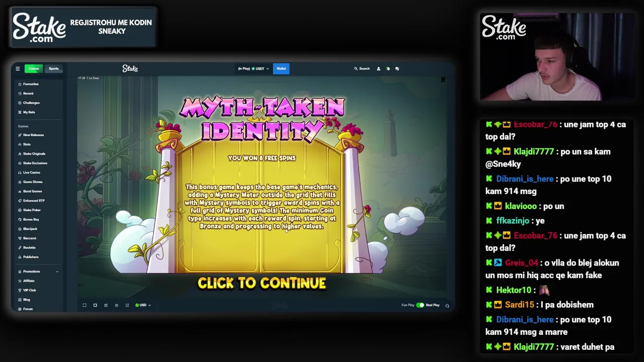Viewport: 644px width, 362px height.
Task: Open Challenges in the sidebar
Action: (29, 103)
